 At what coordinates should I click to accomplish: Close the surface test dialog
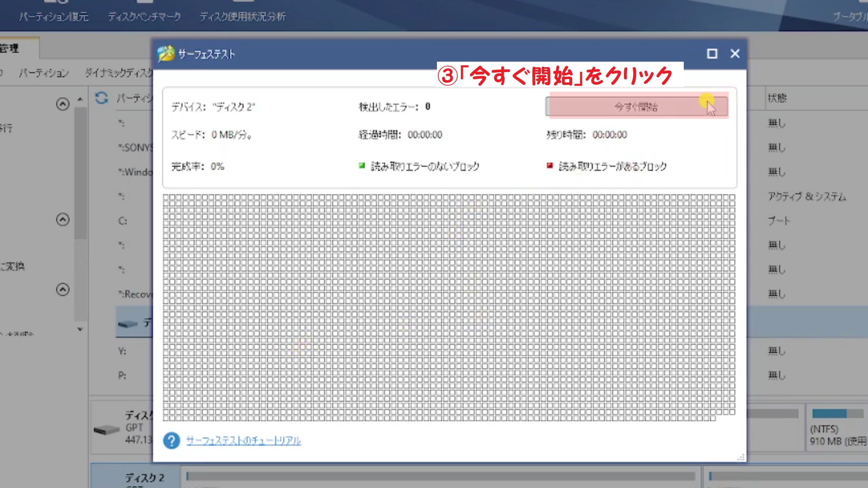pos(735,54)
